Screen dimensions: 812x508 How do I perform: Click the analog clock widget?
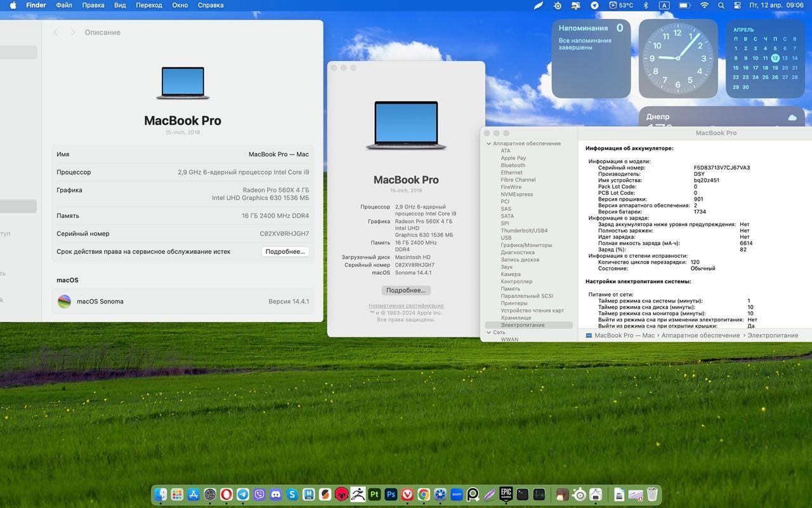point(678,58)
